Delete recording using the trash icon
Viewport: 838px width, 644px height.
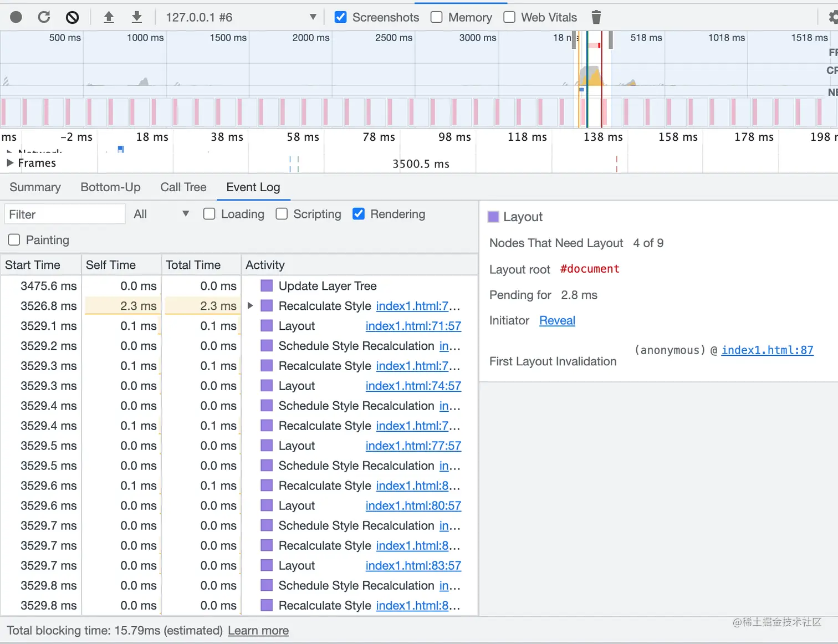(596, 17)
